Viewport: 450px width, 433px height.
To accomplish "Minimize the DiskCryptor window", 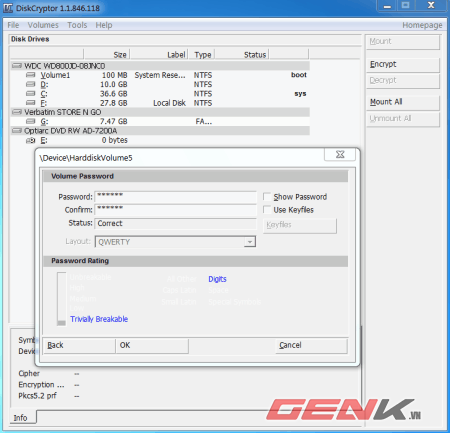I will [x=387, y=6].
